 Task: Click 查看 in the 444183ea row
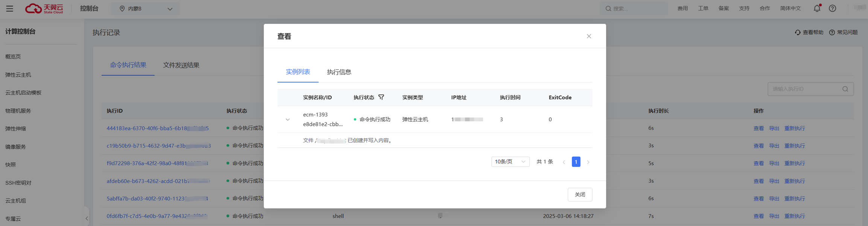point(759,128)
